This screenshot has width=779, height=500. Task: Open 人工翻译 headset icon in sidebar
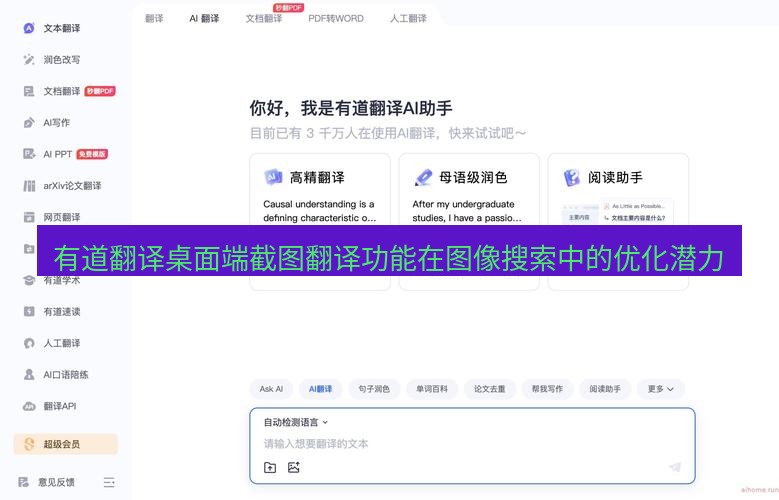pyautogui.click(x=29, y=343)
